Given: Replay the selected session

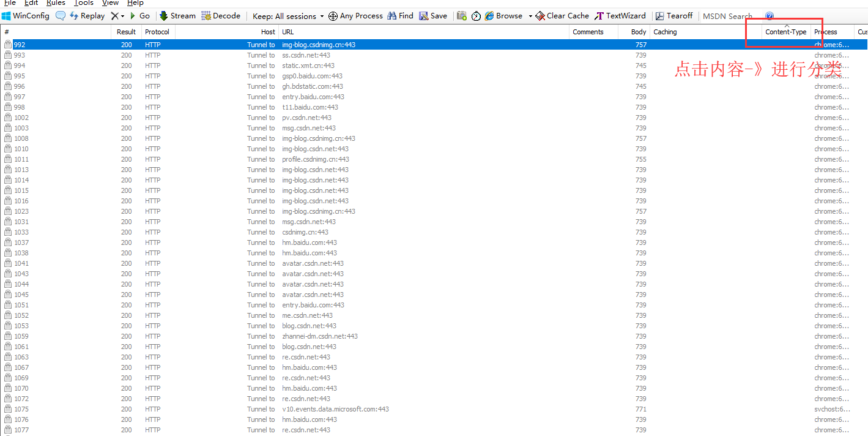Looking at the screenshot, I should coord(87,15).
